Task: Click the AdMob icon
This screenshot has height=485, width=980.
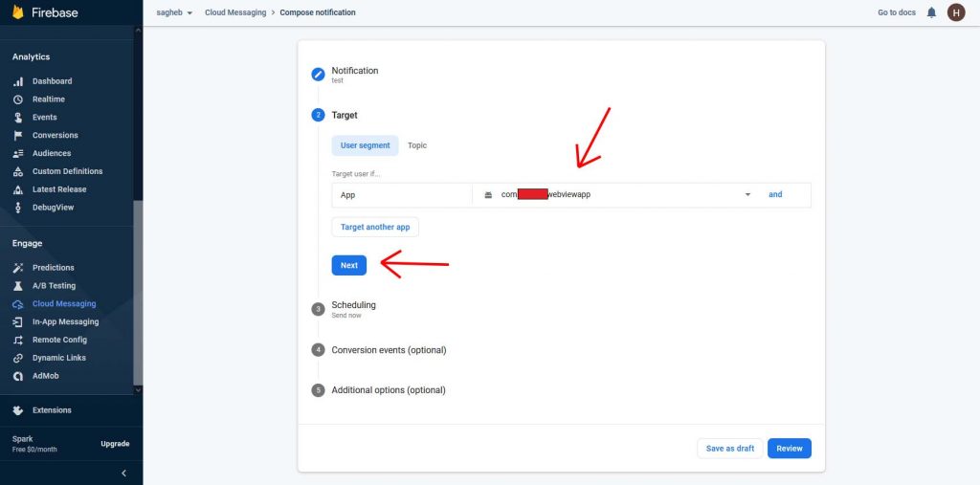Action: pos(18,376)
